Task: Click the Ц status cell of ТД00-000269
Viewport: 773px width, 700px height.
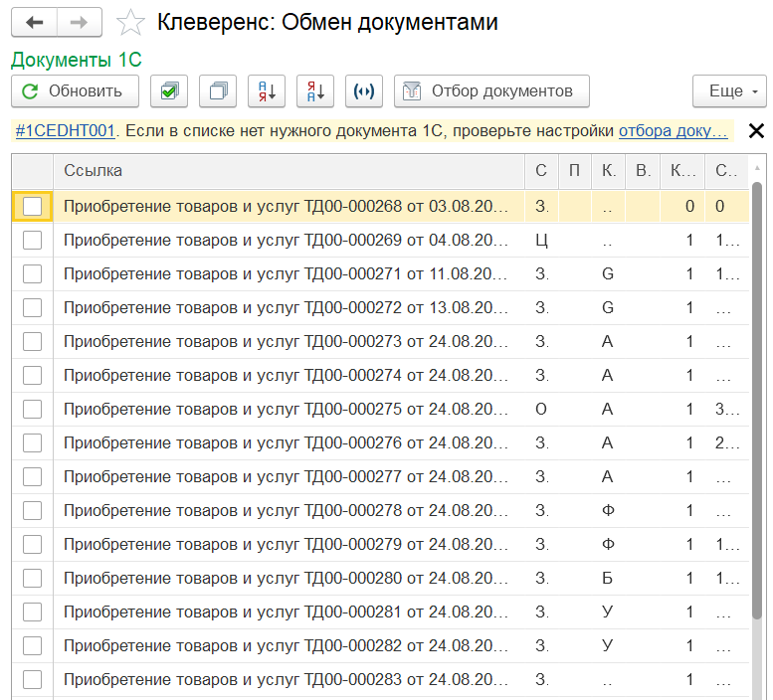Action: pyautogui.click(x=541, y=241)
